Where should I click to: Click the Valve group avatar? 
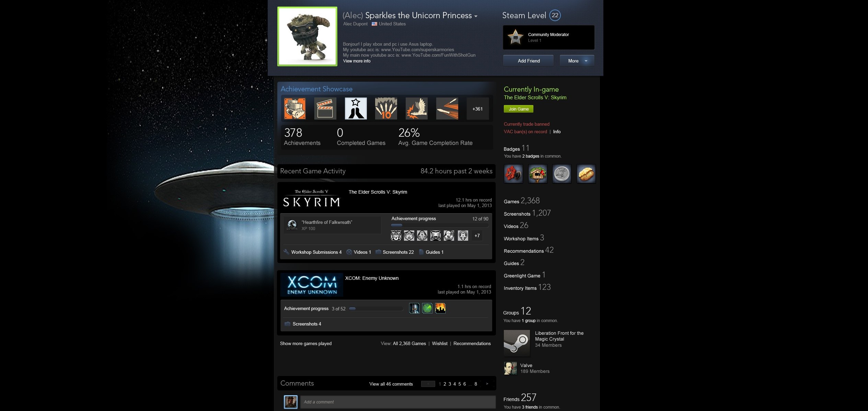[510, 368]
